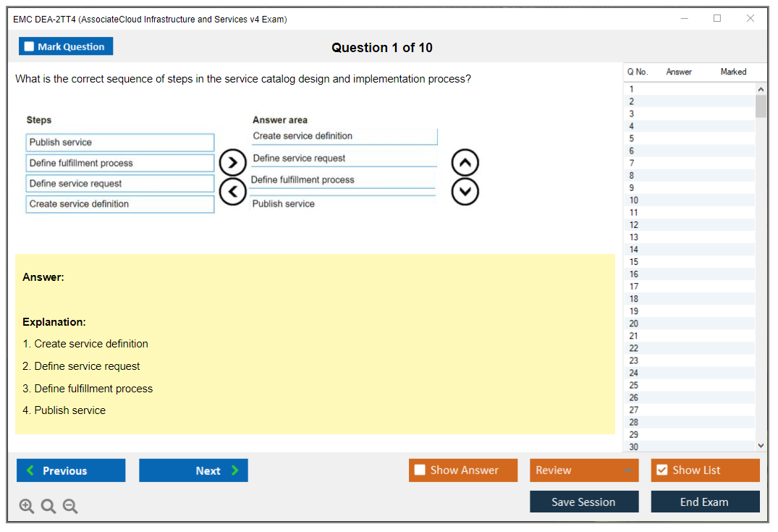Viewport: 778px width, 532px height.
Task: Click the move right arrow icon
Action: [x=232, y=162]
